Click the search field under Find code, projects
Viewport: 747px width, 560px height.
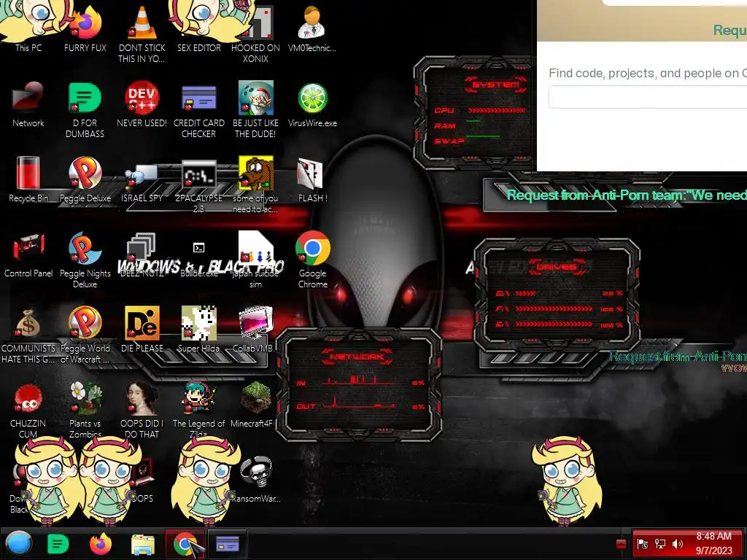click(648, 97)
